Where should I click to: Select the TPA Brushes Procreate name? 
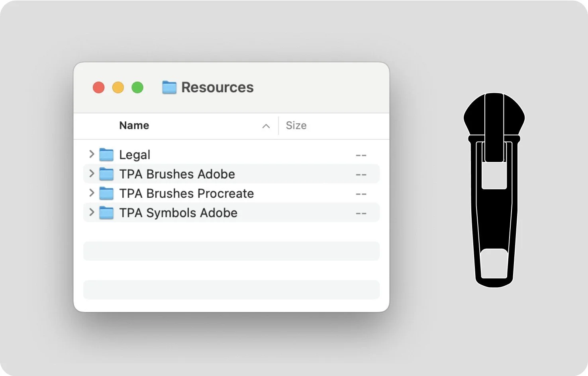[x=186, y=193]
